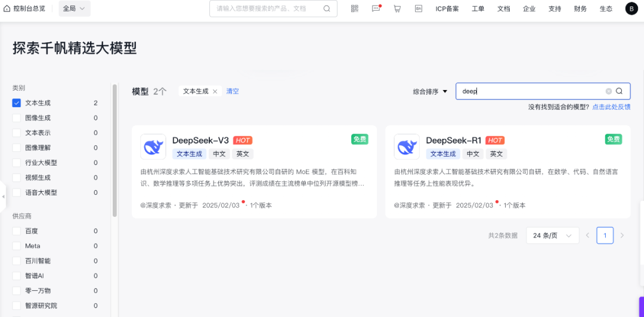644x317 pixels.
Task: Open the QR code icon in top bar
Action: coord(355,8)
